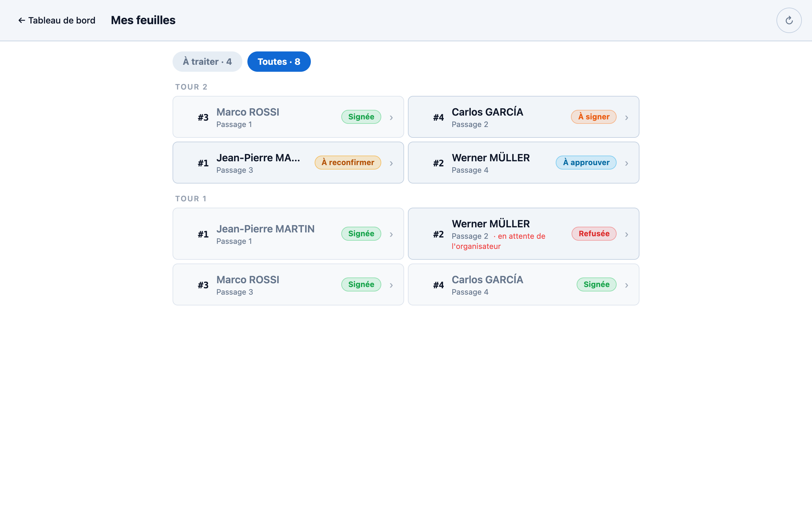Click 'en attente de l'organisateur' note
This screenshot has width=812, height=508.
pyautogui.click(x=499, y=241)
